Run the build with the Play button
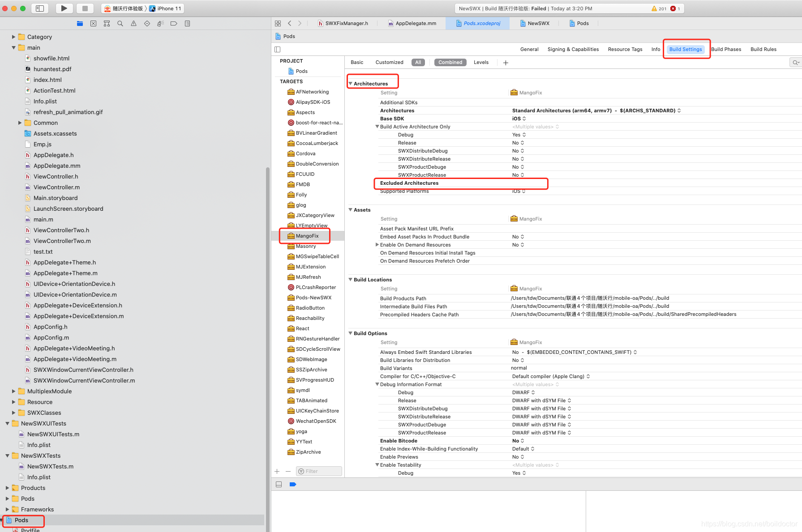This screenshot has height=532, width=802. [64, 9]
